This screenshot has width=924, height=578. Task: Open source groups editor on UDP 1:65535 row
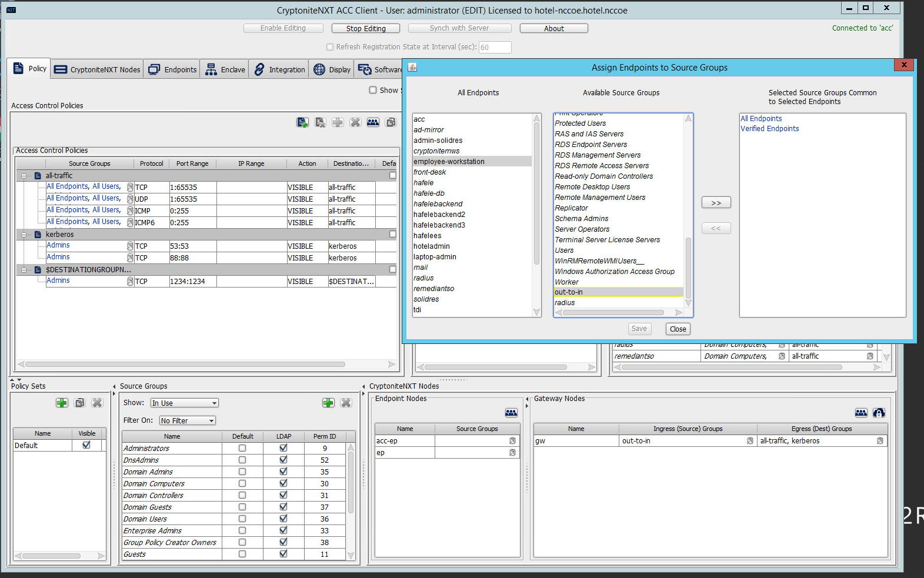pyautogui.click(x=130, y=199)
